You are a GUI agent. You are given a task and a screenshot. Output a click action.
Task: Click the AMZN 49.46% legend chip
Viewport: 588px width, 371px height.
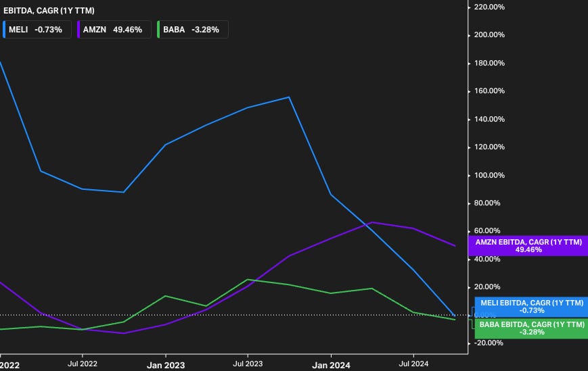114,30
